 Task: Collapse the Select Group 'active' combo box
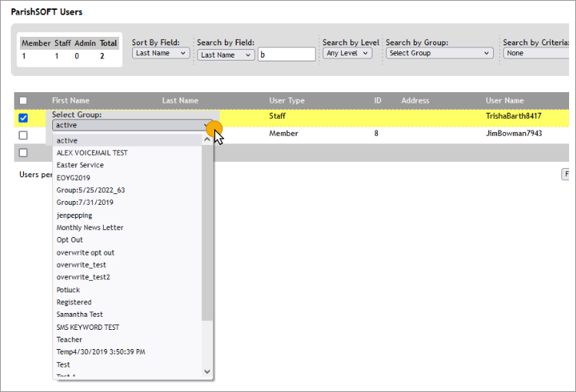coord(133,125)
